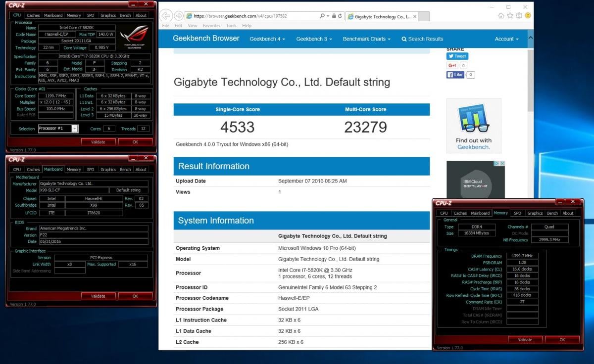Open the File menu
The image size is (594, 364).
point(166,26)
